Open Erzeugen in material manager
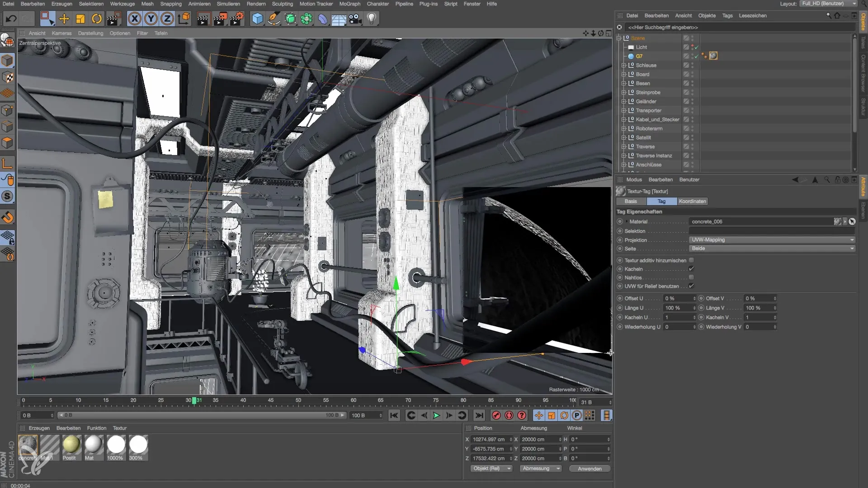Screen dimensions: 868x488 coord(39,428)
